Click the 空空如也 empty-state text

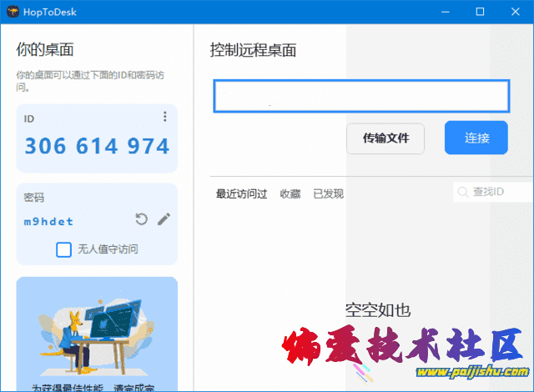[x=378, y=310]
